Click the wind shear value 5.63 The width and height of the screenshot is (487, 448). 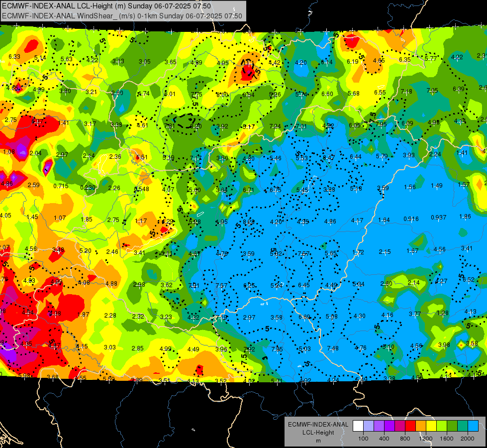67,59
